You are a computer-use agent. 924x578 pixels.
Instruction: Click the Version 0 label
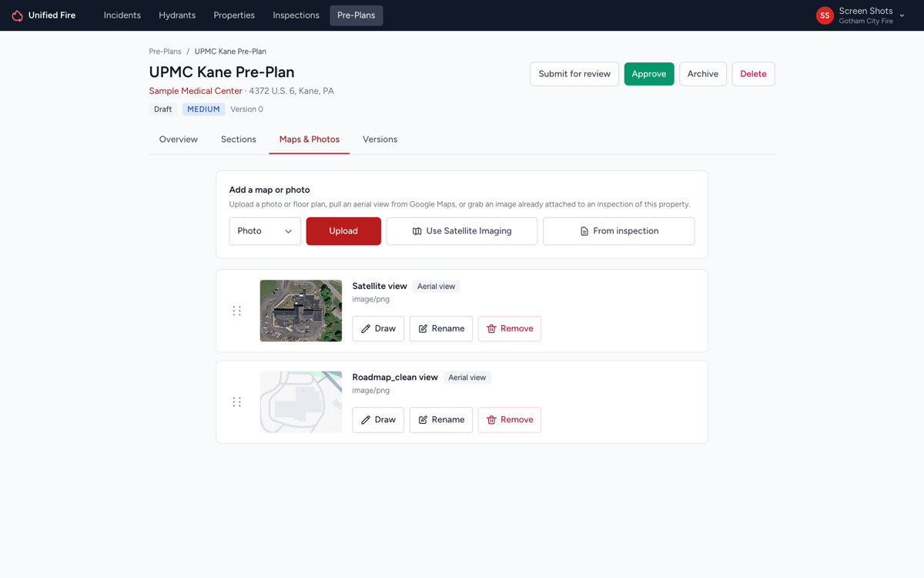(x=246, y=109)
